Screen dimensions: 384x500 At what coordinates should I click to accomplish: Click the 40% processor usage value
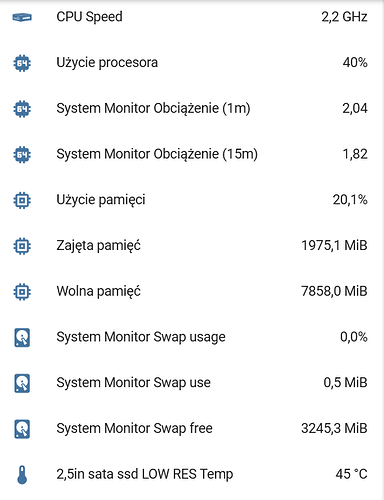355,63
